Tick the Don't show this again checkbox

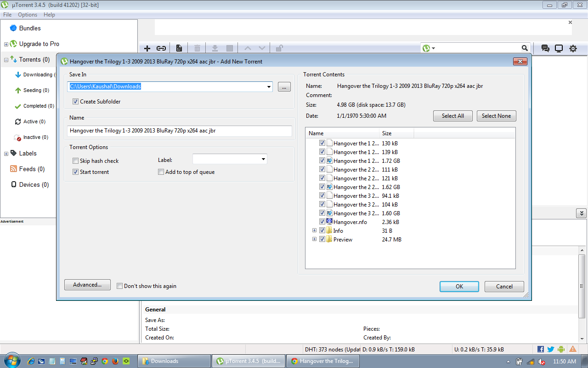click(119, 286)
